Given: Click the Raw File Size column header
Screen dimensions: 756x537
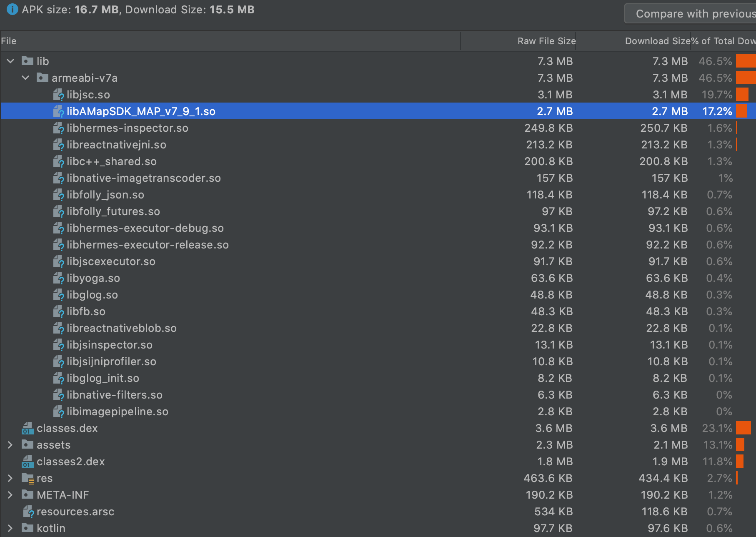Looking at the screenshot, I should (518, 41).
